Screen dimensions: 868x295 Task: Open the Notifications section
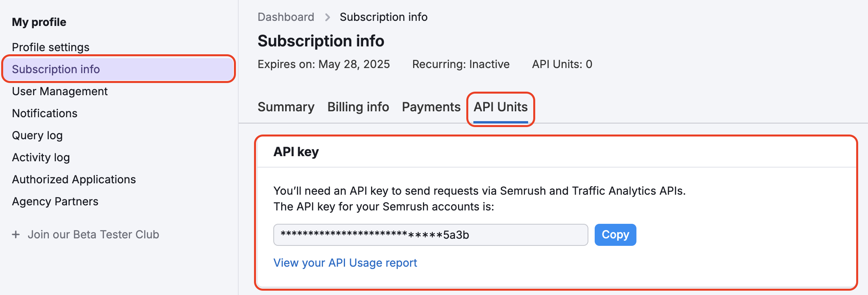45,113
